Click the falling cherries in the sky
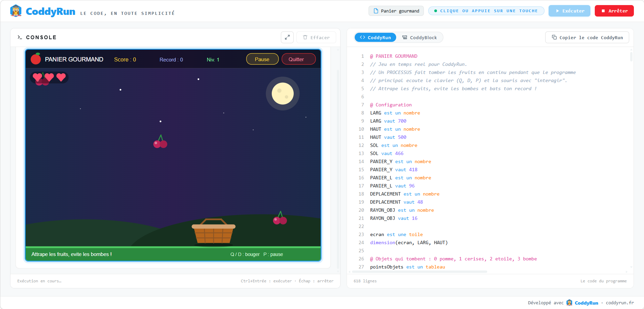Viewport: 644px width, 309px height. pos(160,141)
